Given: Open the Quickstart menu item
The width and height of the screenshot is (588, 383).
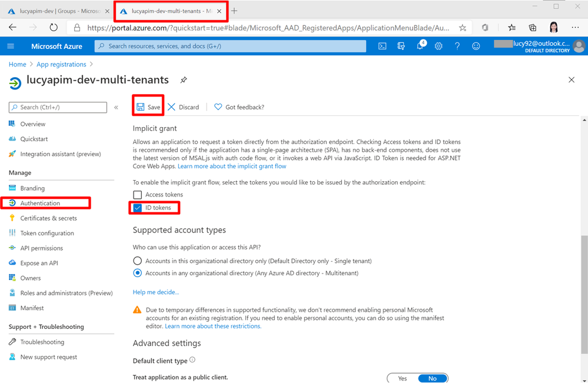Looking at the screenshot, I should click(34, 139).
